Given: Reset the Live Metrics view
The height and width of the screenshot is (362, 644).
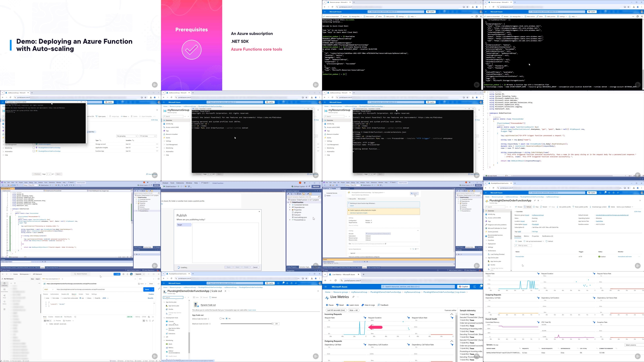Looking at the screenshot, I should coord(340,305).
